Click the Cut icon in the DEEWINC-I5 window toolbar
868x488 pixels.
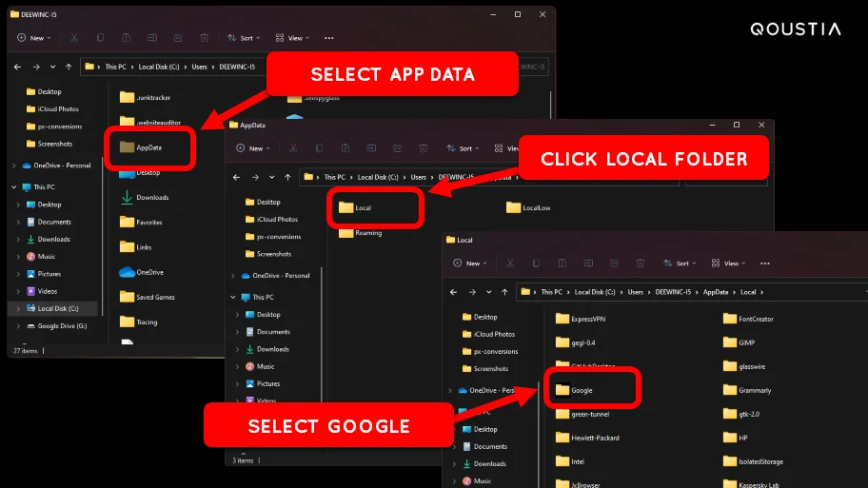74,38
